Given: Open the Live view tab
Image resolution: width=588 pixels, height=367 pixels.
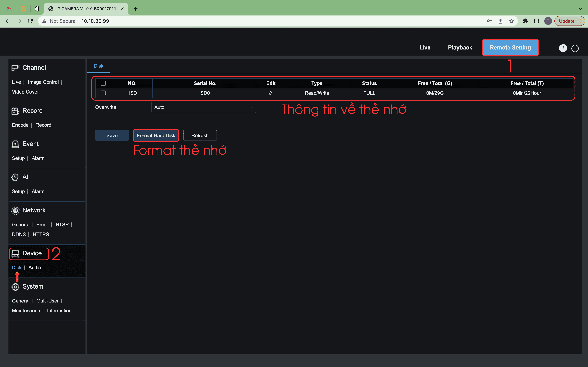Looking at the screenshot, I should click(x=425, y=48).
